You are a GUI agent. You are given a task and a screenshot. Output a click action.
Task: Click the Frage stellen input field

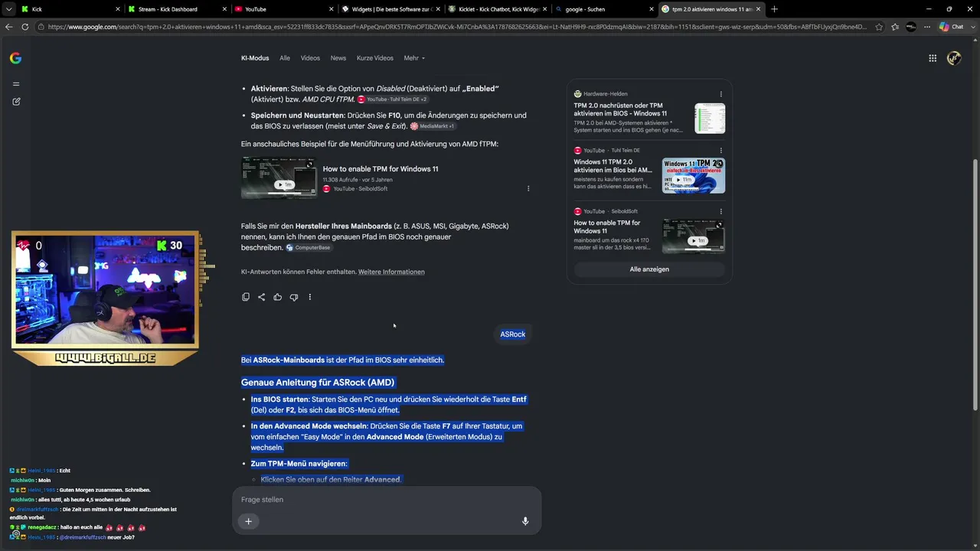[387, 500]
